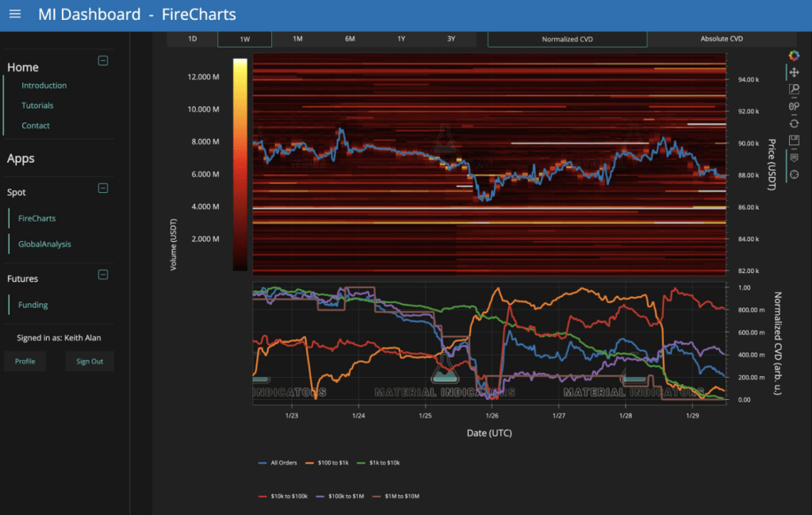Viewport: 812px width, 515px height.
Task: Collapse the Futures section
Action: [102, 275]
